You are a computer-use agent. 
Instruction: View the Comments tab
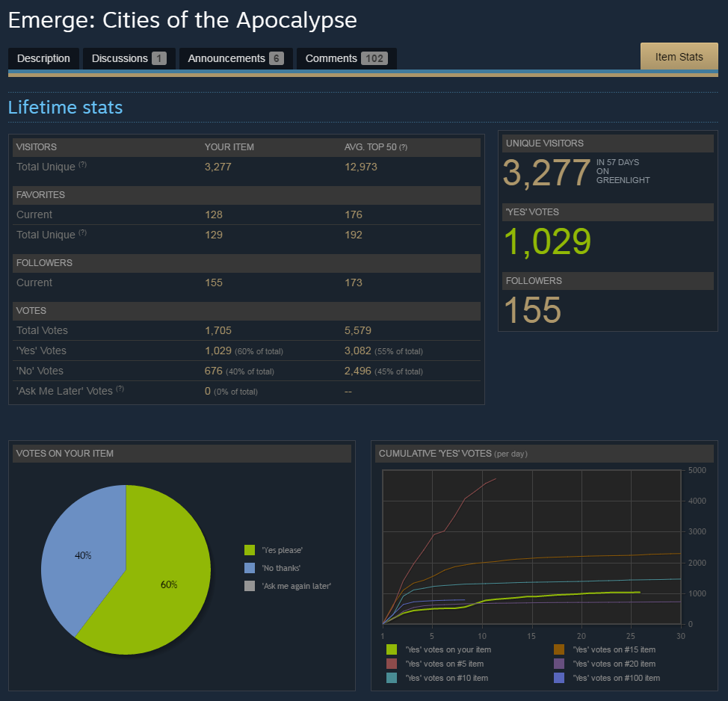[x=346, y=58]
